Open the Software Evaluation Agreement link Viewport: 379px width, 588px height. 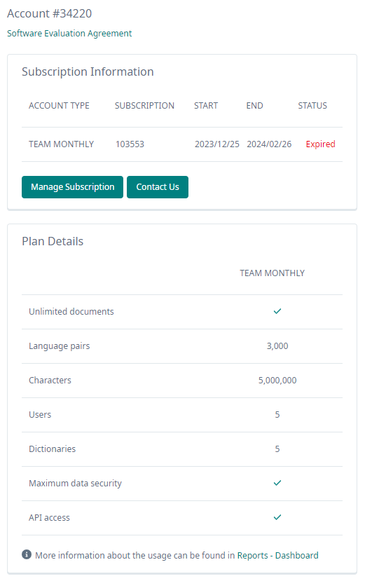(x=69, y=34)
